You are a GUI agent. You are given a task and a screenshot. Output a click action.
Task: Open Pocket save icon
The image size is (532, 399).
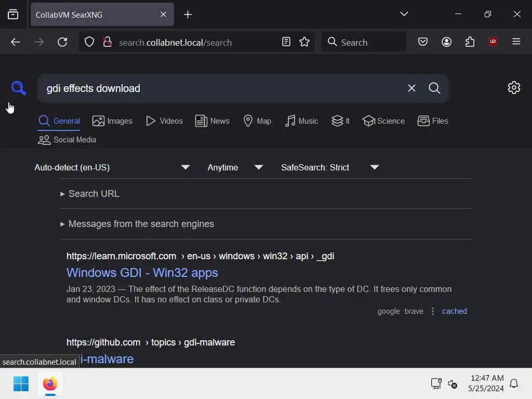(x=423, y=42)
